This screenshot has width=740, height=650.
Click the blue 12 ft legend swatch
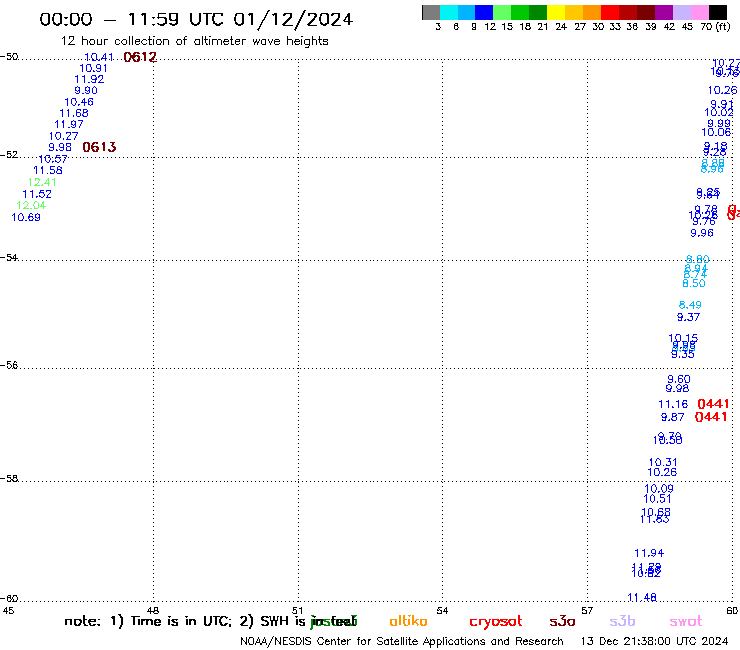[484, 12]
